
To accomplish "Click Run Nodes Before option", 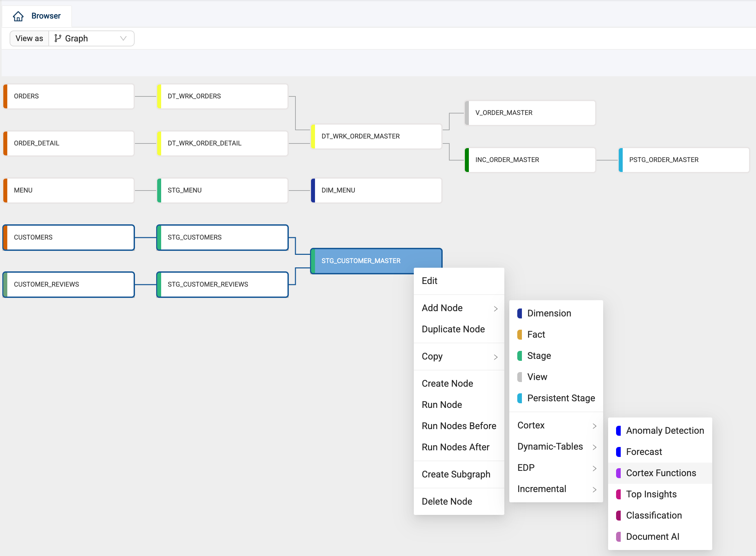I will 459,426.
